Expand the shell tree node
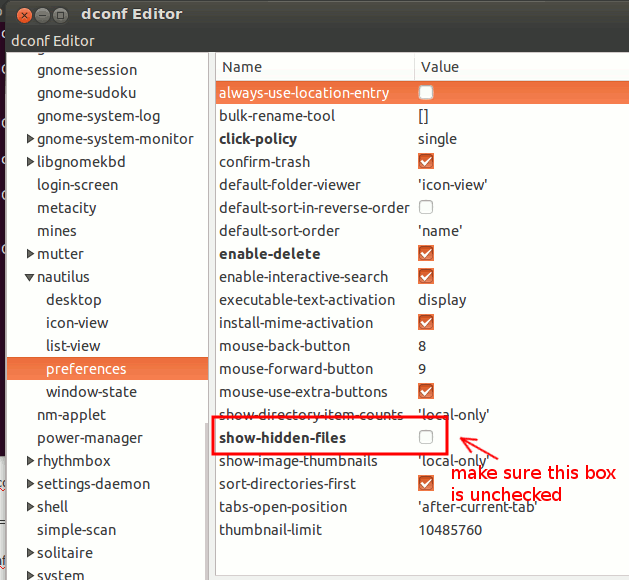Viewport: 629px width, 580px height. click(x=30, y=507)
